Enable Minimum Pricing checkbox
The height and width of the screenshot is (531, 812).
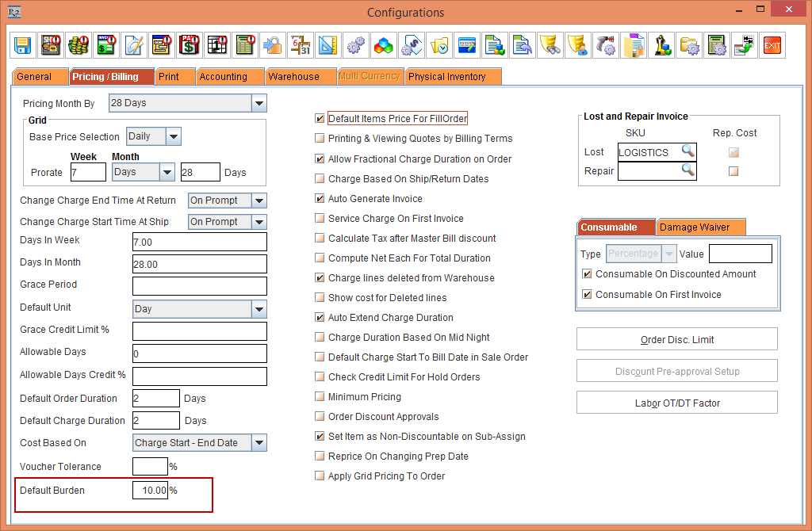(x=320, y=397)
